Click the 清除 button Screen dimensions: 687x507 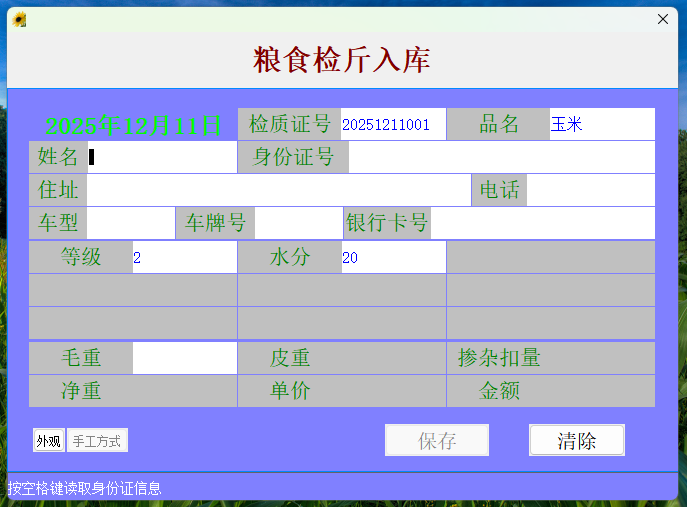577,440
